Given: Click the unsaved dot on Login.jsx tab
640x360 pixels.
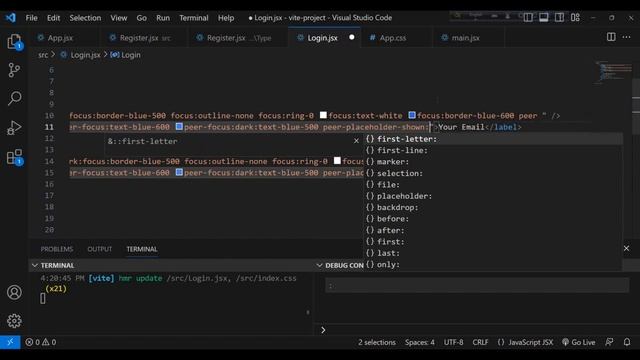Looking at the screenshot, I should tap(352, 37).
